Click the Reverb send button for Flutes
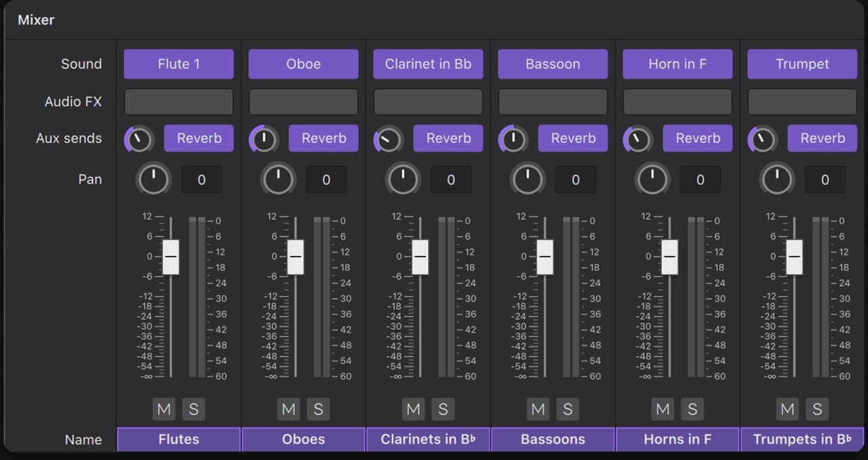Image resolution: width=868 pixels, height=460 pixels. coord(199,138)
